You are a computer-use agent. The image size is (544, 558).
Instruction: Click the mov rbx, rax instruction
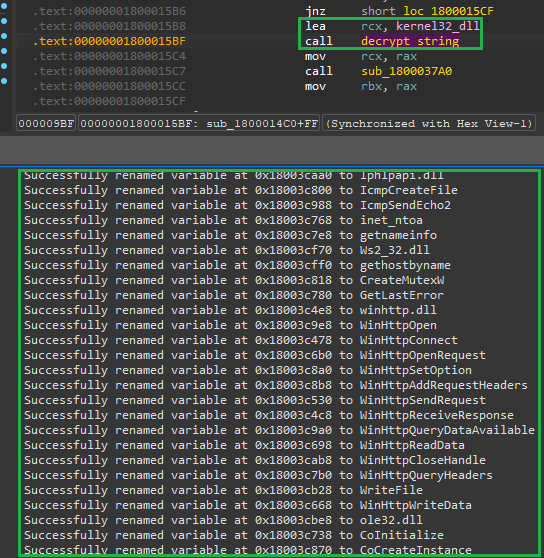click(x=361, y=86)
